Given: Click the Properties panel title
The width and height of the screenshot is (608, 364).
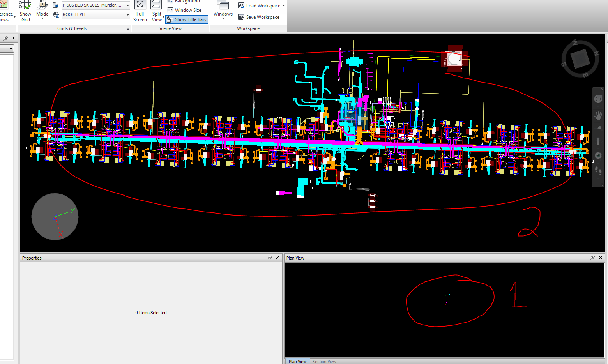Looking at the screenshot, I should point(32,258).
